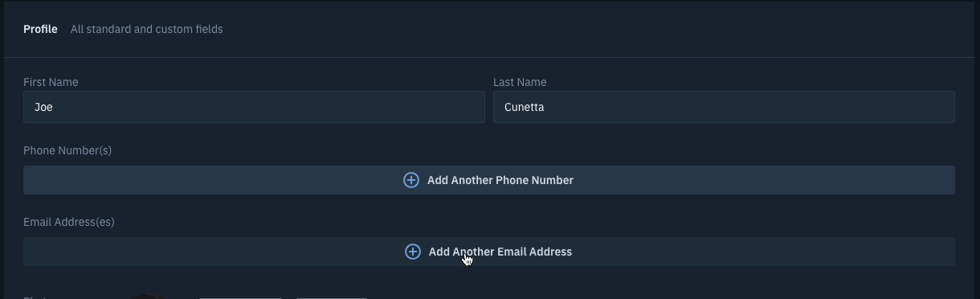Click the partially visible profile photo thumbnail

pos(145,297)
